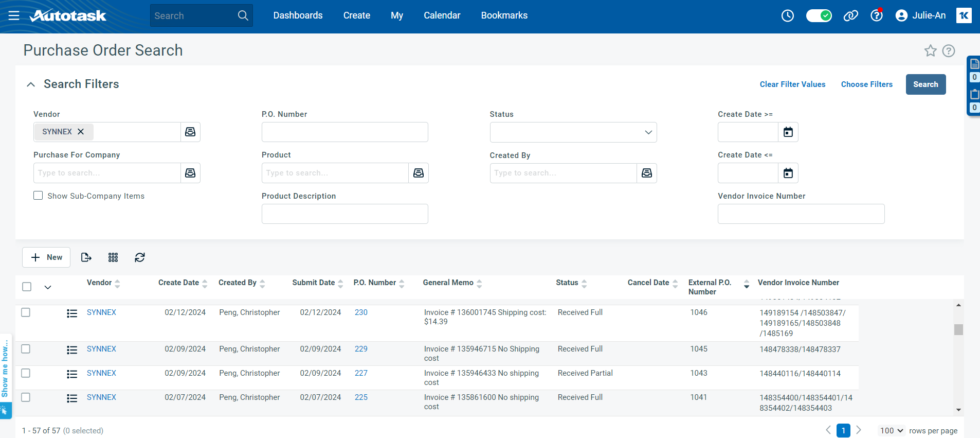Refresh the purchase order list
Image resolution: width=980 pixels, height=438 pixels.
pyautogui.click(x=140, y=257)
